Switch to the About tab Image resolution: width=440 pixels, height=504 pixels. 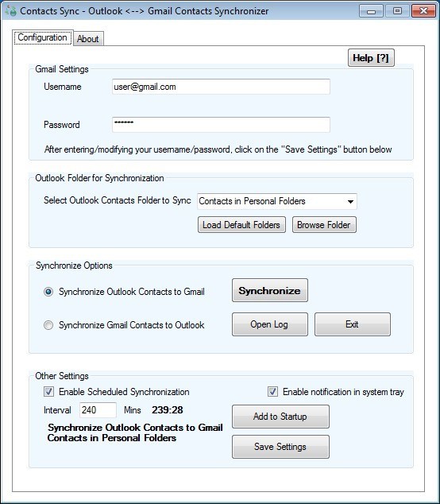pyautogui.click(x=88, y=39)
